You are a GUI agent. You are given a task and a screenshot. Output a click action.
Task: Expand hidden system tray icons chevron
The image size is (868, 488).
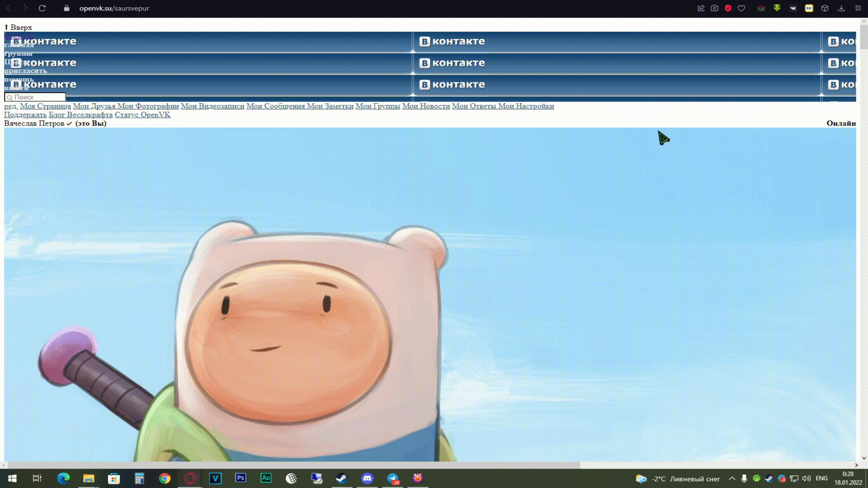tap(732, 479)
